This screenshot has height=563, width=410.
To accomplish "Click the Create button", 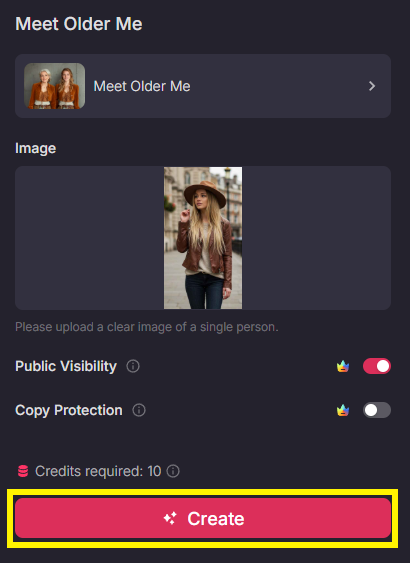I will 203,518.
